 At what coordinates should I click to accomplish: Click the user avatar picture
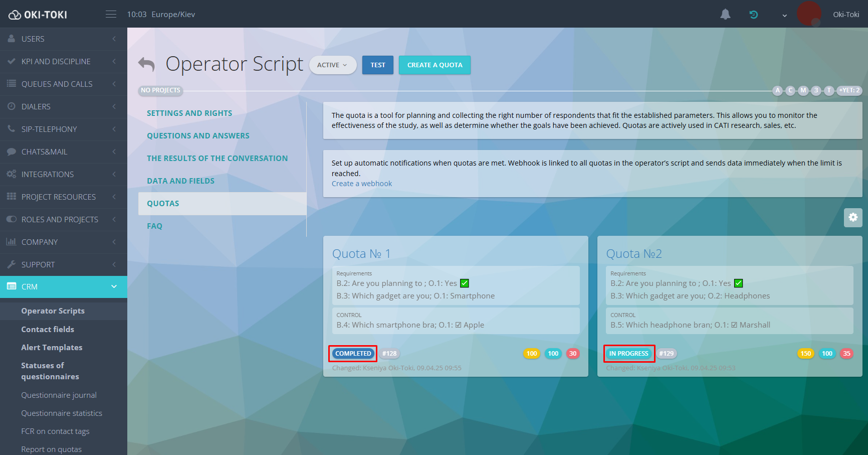point(809,14)
